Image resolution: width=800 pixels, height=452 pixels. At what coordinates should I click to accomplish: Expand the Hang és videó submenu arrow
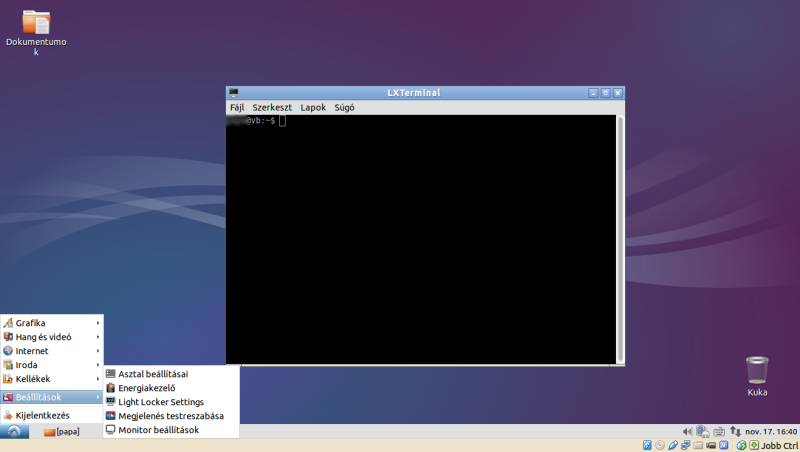(x=97, y=337)
